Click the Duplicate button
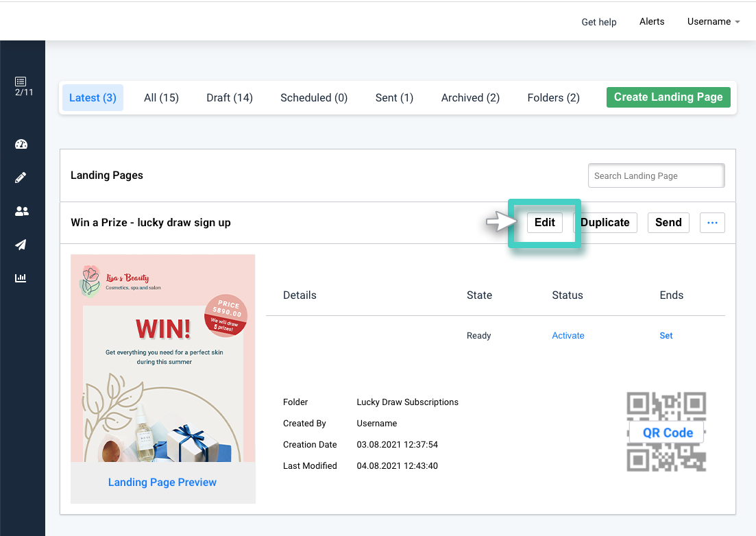 click(605, 223)
